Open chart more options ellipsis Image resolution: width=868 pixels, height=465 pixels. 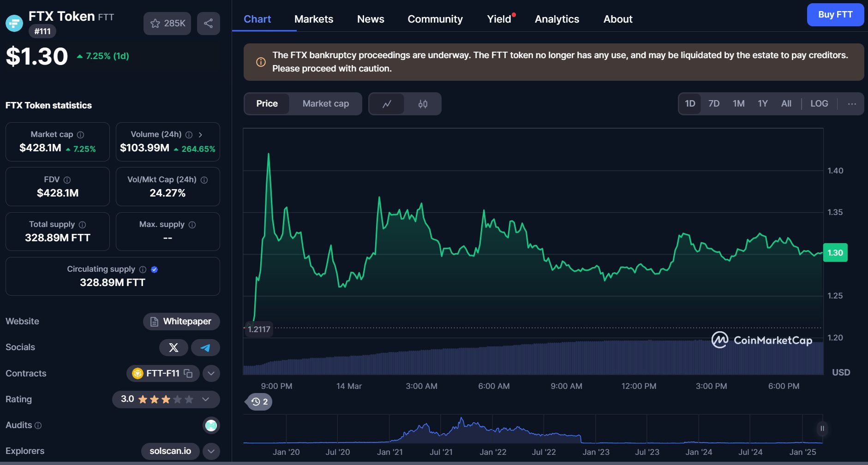pos(852,104)
